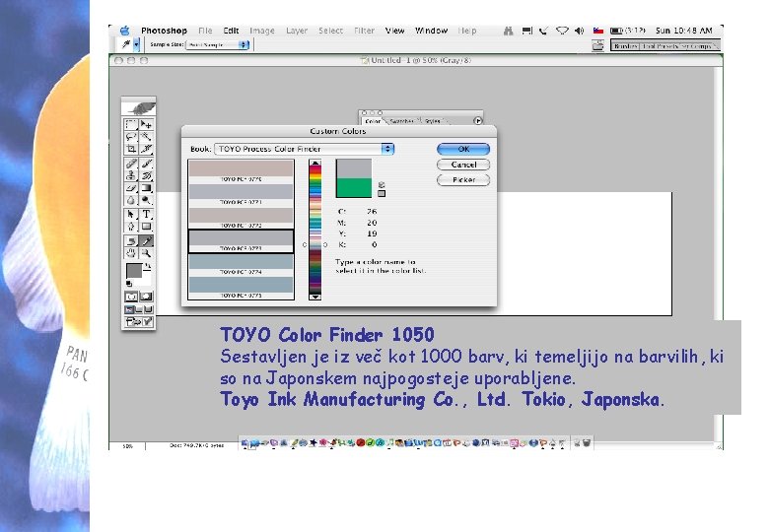The height and width of the screenshot is (532, 769).
Task: Click the color strip up arrow
Action: click(x=315, y=163)
